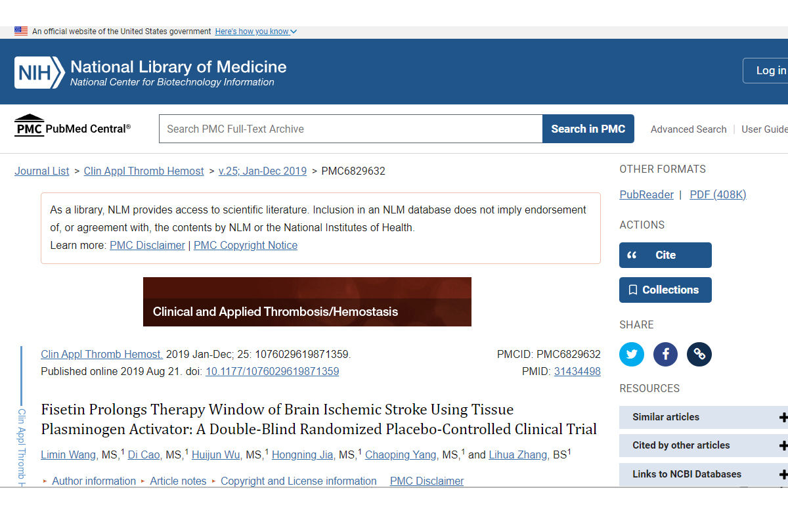Add article to Collections
Viewport: 788px width, 532px height.
point(665,290)
